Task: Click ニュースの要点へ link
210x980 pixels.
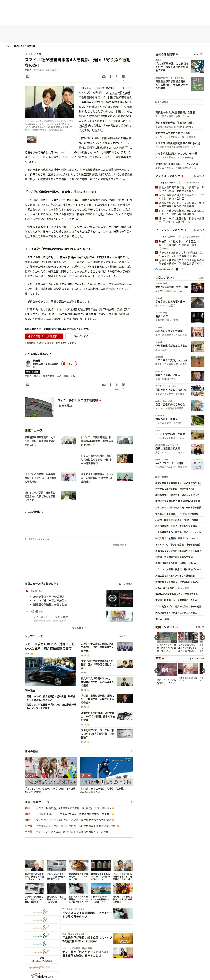Action: coord(125,584)
